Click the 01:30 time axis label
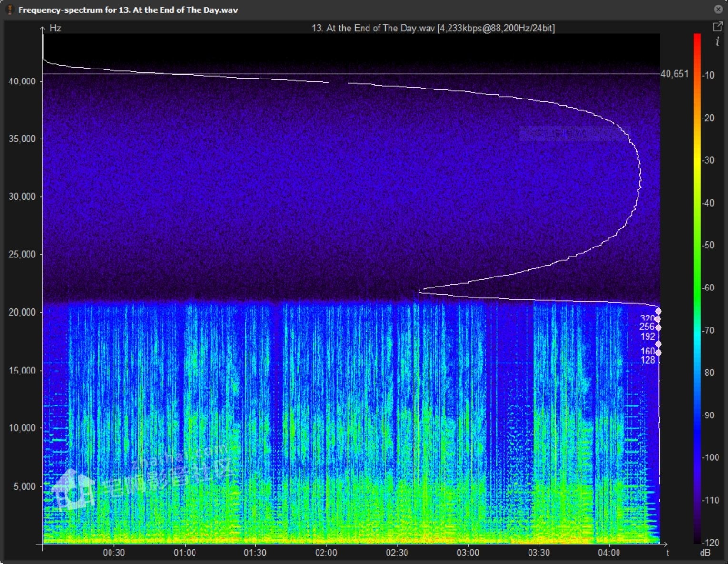Image resolution: width=728 pixels, height=564 pixels. (255, 553)
